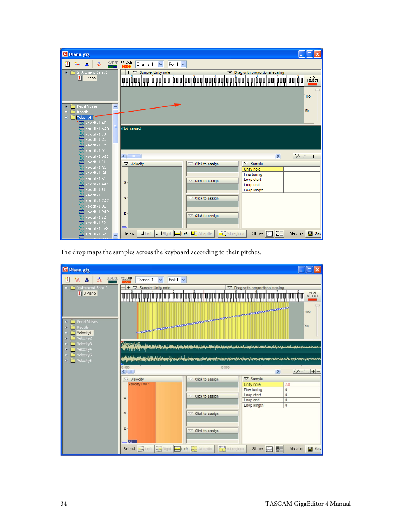Open Port 1 dropdown in lower window
This screenshot has height=532, width=411.
[184, 280]
